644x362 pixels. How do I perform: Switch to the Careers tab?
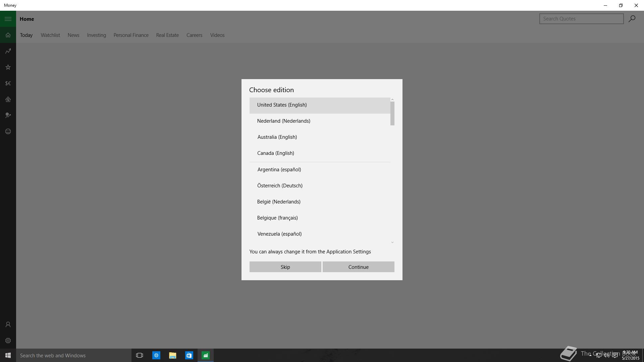pos(194,35)
